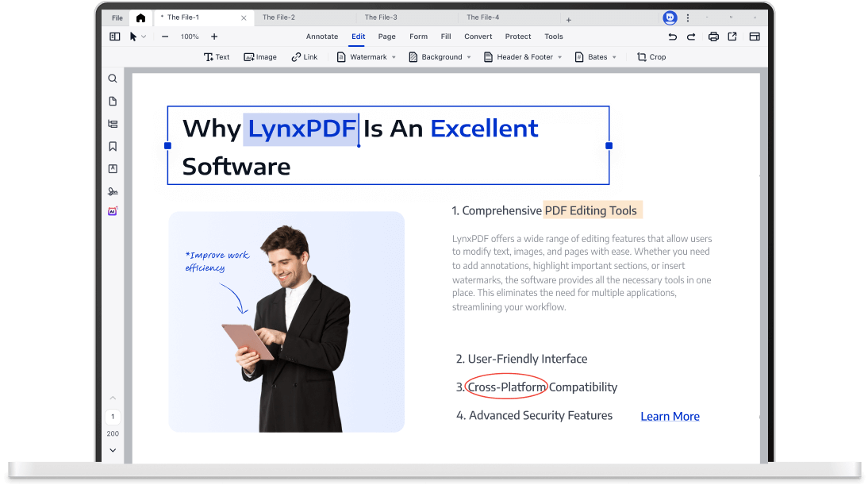Switch to The File-2 tab

tap(278, 17)
